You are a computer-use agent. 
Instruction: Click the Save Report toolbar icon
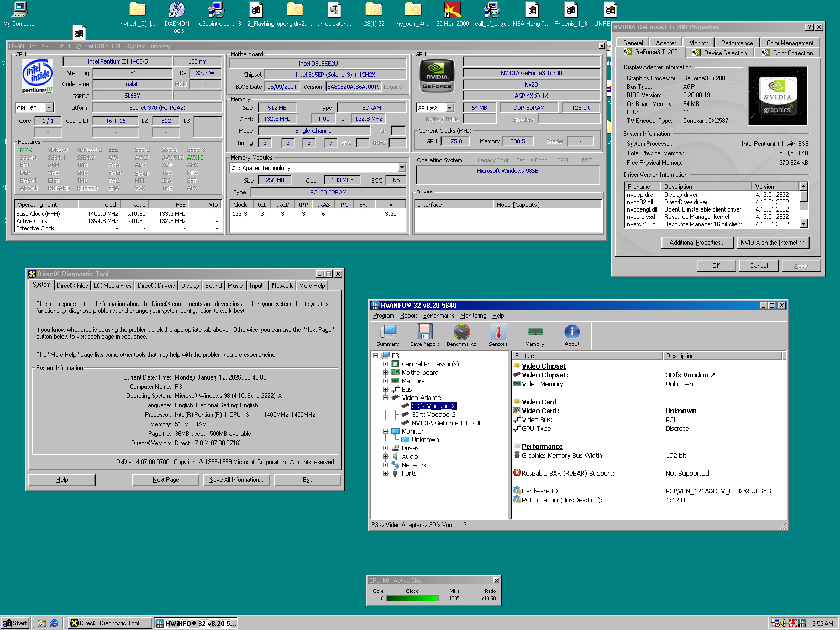click(424, 335)
